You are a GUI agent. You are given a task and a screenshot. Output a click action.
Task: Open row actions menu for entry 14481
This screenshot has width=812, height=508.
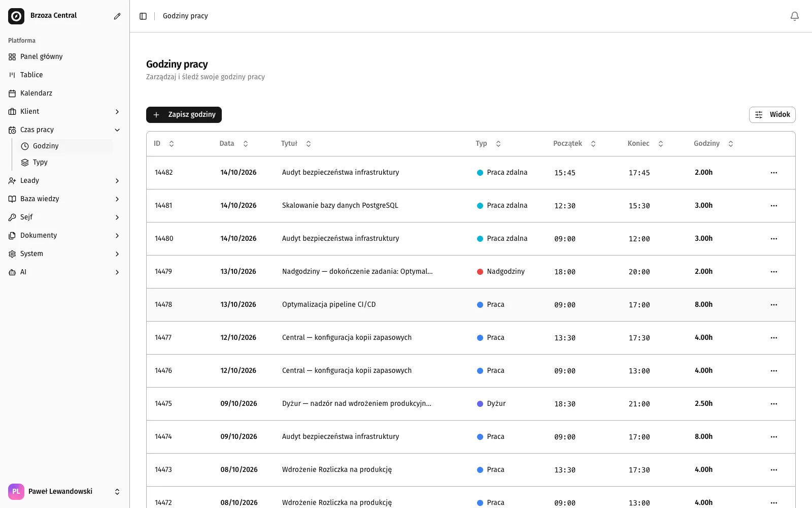tap(774, 206)
